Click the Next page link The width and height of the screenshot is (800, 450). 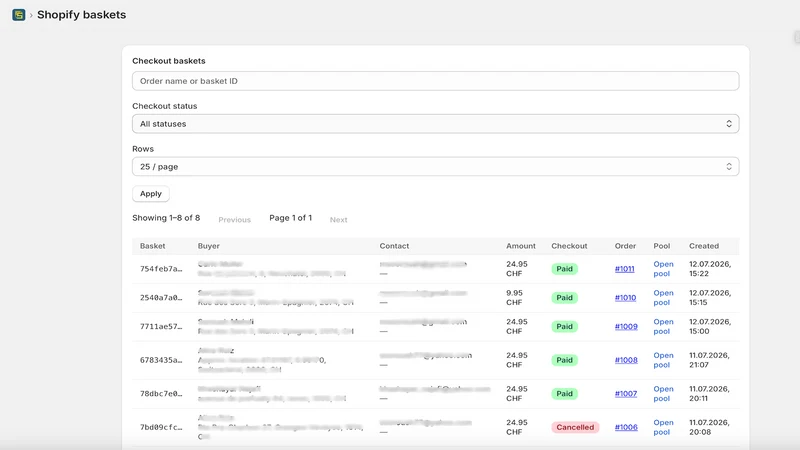tap(338, 220)
